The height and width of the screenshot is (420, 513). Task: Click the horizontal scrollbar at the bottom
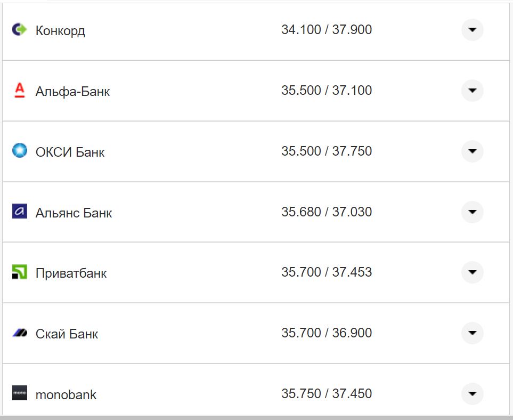pos(256,417)
